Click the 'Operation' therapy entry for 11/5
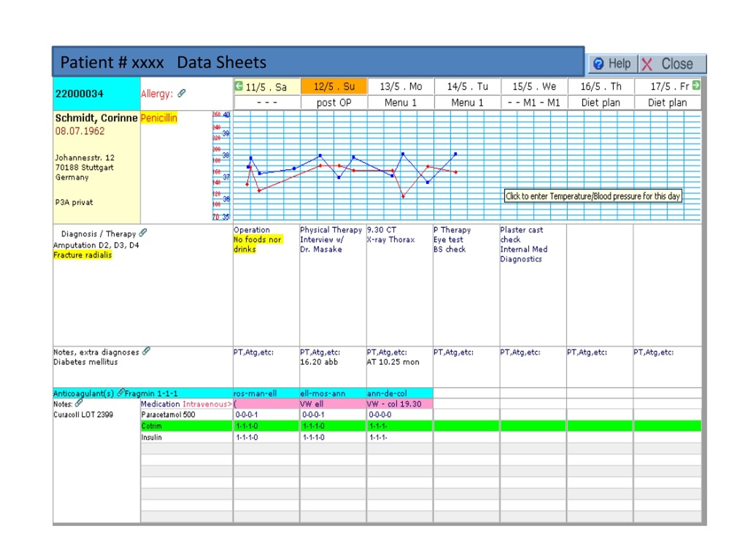The height and width of the screenshot is (560, 747). pos(252,230)
